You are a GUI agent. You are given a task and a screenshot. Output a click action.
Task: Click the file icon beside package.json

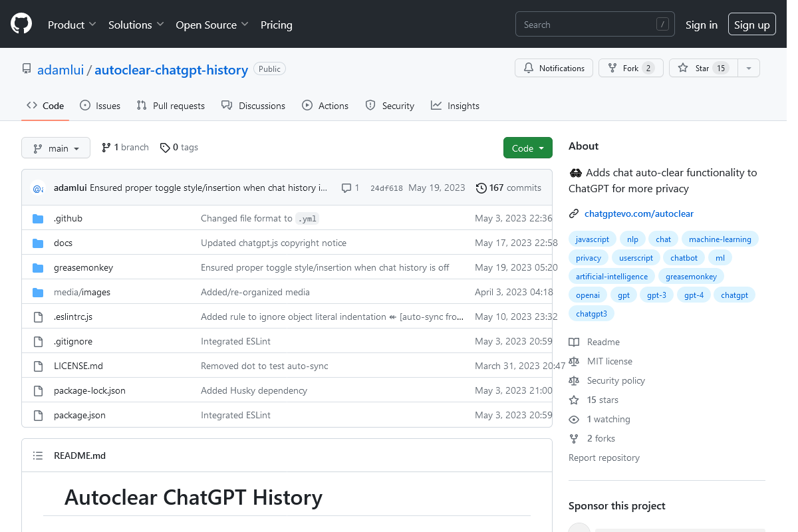38,414
